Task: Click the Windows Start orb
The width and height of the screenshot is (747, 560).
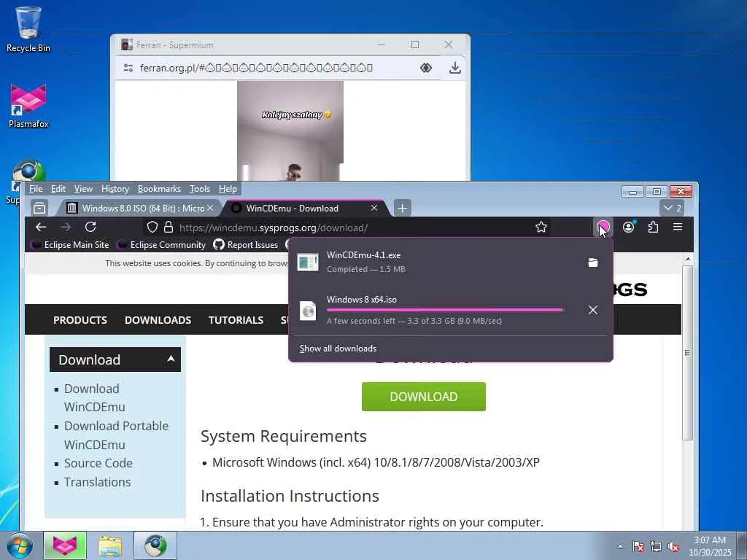Action: [x=19, y=545]
